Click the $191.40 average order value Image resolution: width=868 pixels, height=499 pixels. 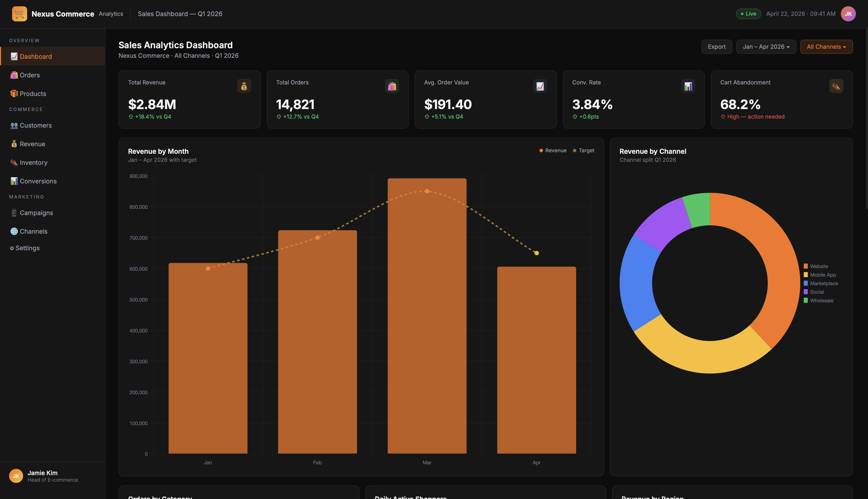(x=448, y=104)
